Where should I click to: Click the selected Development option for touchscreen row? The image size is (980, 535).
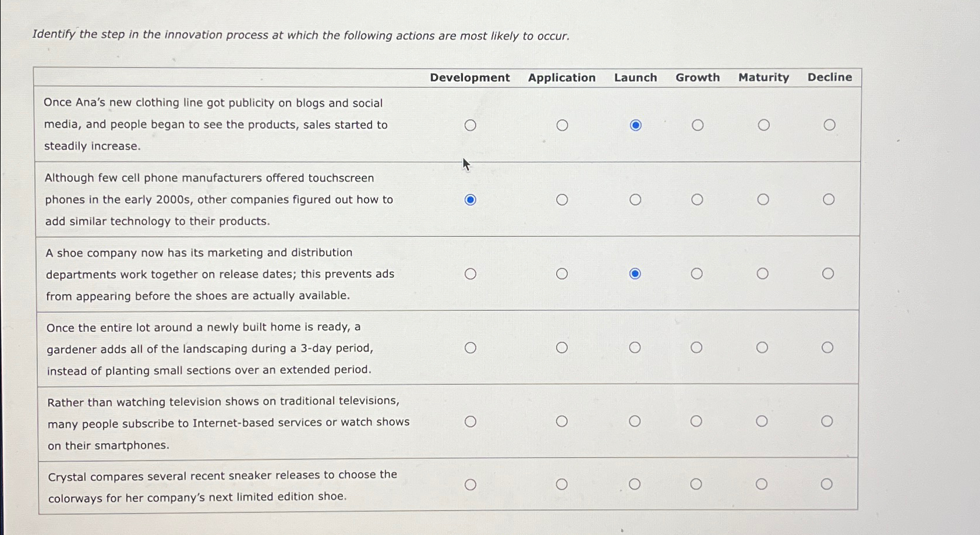pos(470,200)
